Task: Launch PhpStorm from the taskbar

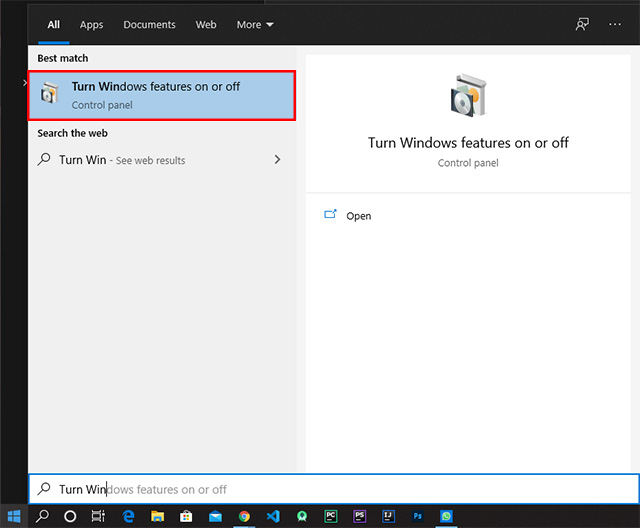Action: [x=360, y=516]
